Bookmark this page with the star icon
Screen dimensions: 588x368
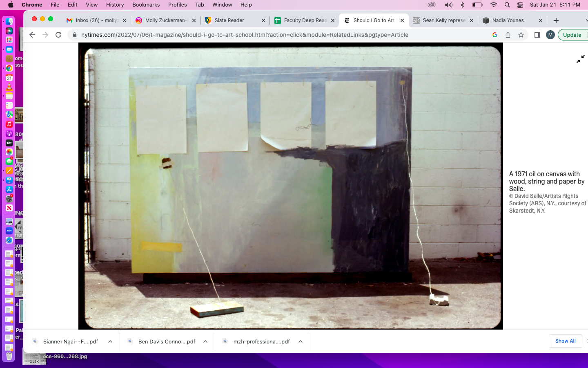[521, 35]
